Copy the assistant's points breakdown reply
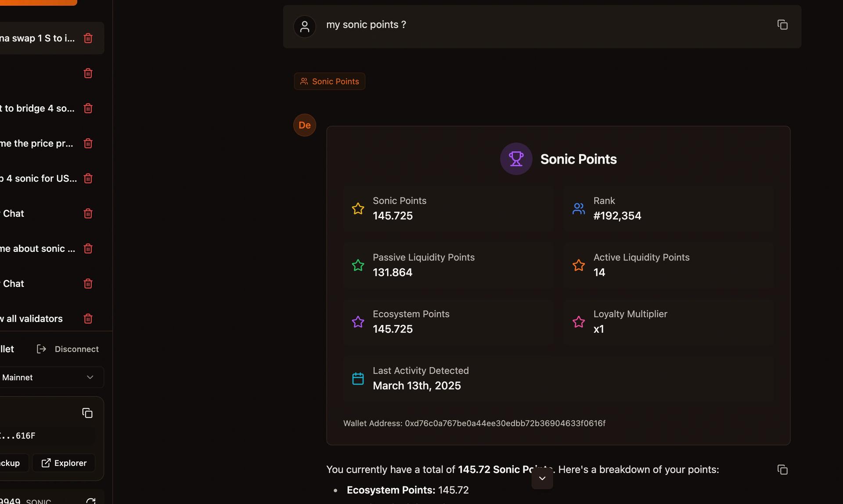This screenshot has width=843, height=504. coord(782,469)
